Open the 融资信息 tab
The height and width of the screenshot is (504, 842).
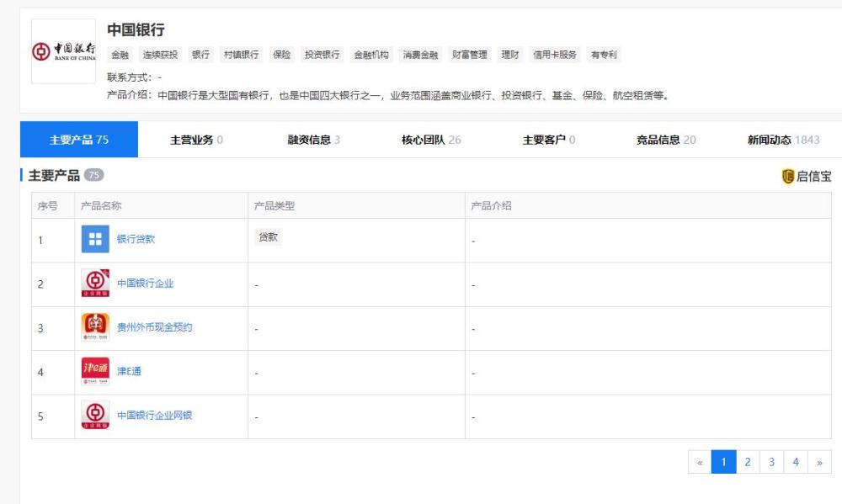pyautogui.click(x=314, y=140)
